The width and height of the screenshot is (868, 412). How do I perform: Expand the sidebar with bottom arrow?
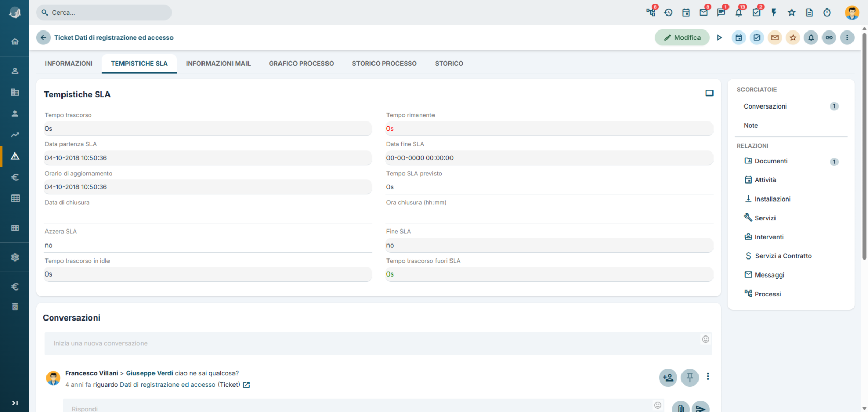[x=15, y=403]
